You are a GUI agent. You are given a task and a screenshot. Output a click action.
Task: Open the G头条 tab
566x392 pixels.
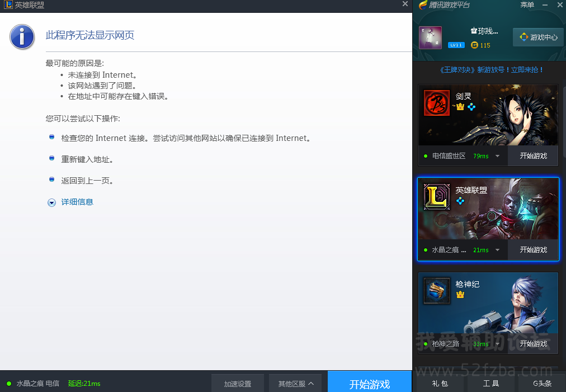pyautogui.click(x=542, y=384)
